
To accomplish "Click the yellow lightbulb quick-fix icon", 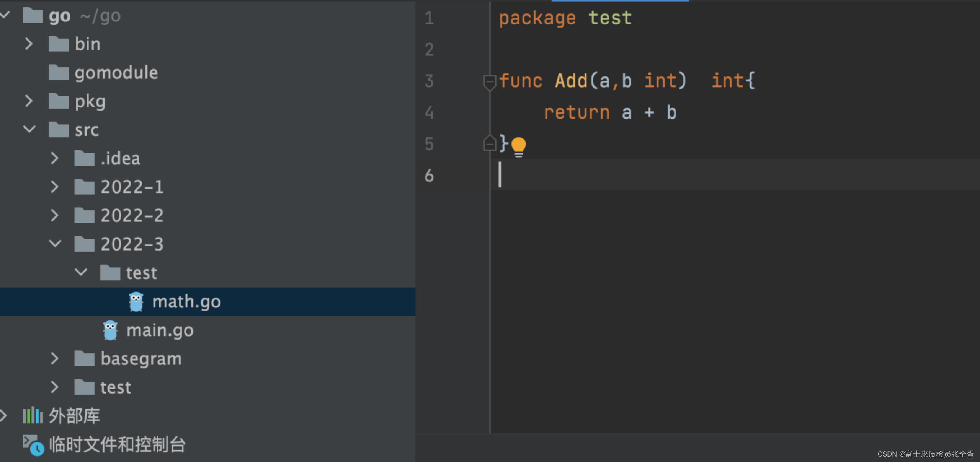I will click(519, 146).
